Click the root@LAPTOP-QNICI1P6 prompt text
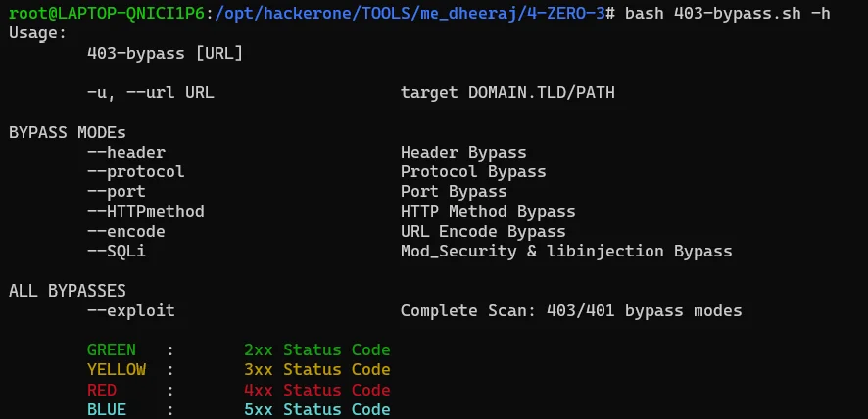868x419 pixels. tap(107, 14)
